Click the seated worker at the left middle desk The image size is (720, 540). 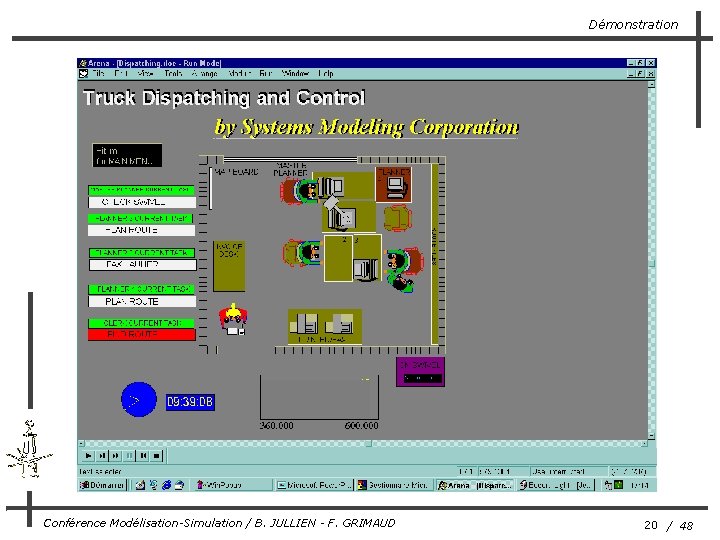tap(302, 253)
